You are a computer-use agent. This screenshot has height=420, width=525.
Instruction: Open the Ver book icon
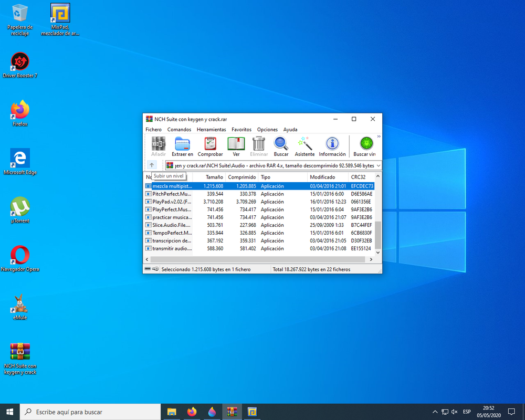pyautogui.click(x=236, y=146)
